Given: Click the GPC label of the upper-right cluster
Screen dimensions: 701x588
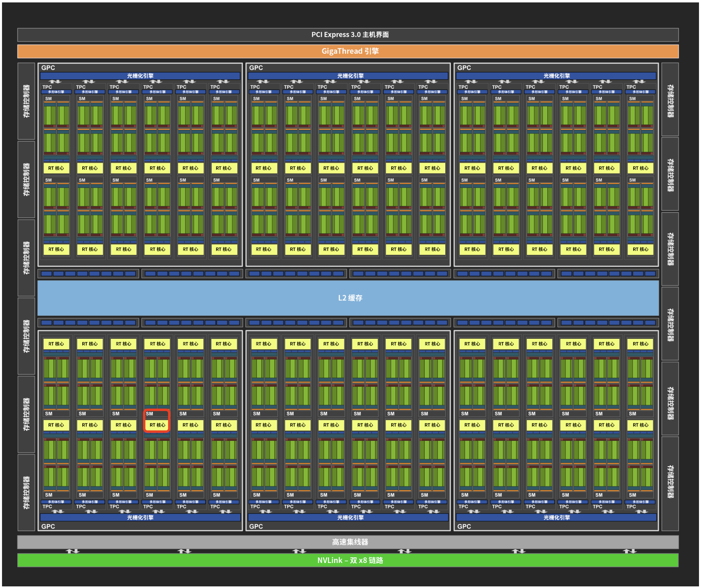Looking at the screenshot, I should click(x=464, y=68).
